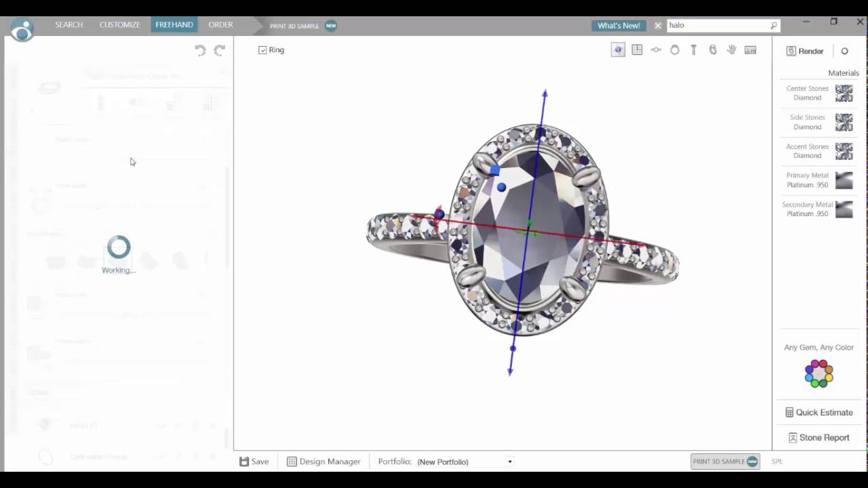Open Stone Report
This screenshot has width=868, height=488.
click(x=818, y=438)
